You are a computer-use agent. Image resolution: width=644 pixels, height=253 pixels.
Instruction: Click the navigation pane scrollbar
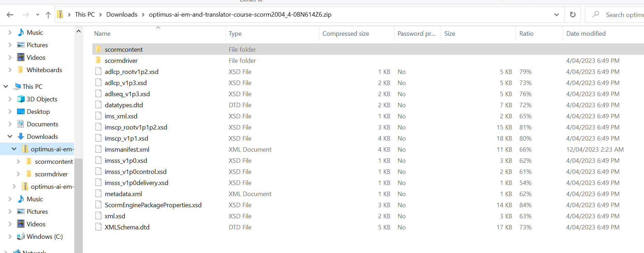coord(78,205)
